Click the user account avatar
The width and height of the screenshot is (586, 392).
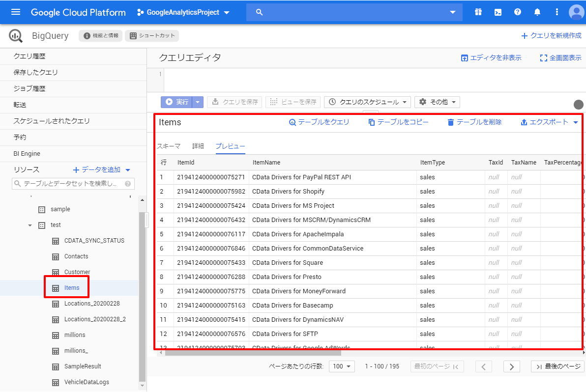pyautogui.click(x=576, y=12)
